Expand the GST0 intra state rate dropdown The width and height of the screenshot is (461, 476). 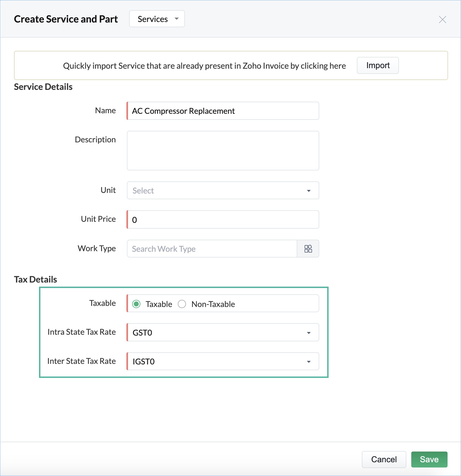coord(223,333)
